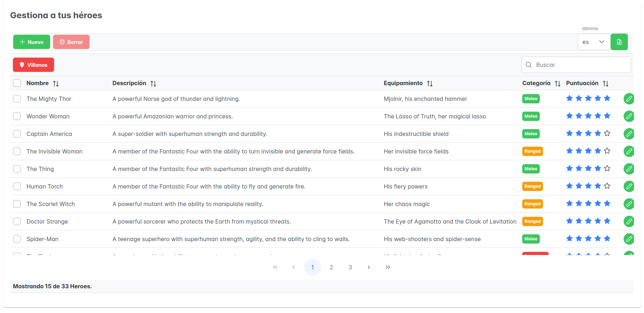Open the Idiomas language dropdown
Screen dimensions: 644x313
[x=594, y=42]
